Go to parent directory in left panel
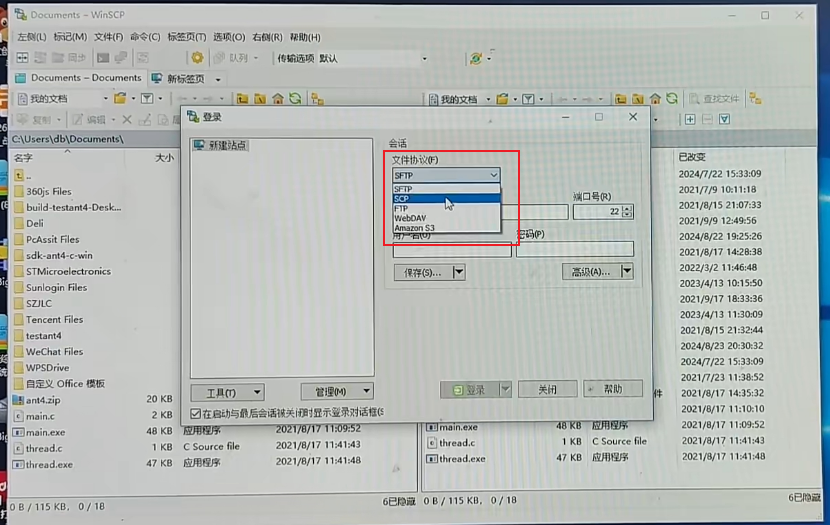830x525 pixels. (x=242, y=98)
